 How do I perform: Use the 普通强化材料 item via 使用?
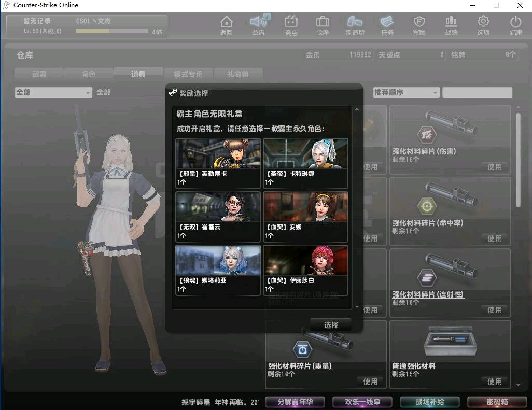pos(494,381)
